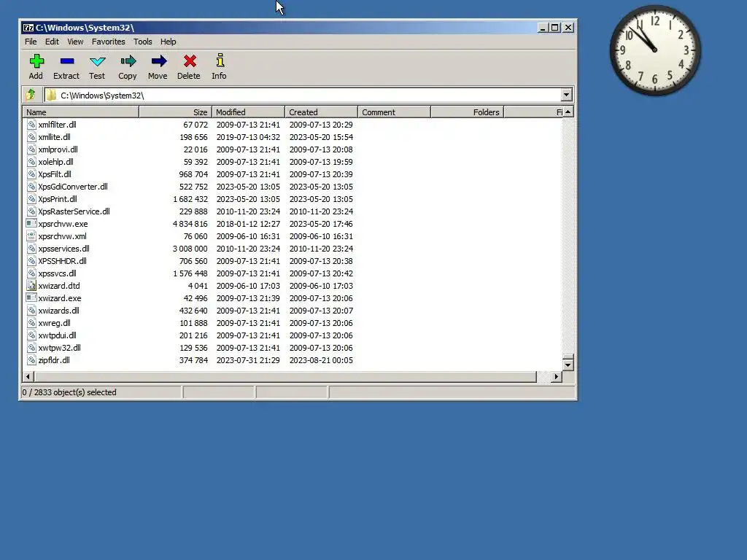Click modified date 2019-07-13 04:32
The width and height of the screenshot is (747, 560).
248,136
